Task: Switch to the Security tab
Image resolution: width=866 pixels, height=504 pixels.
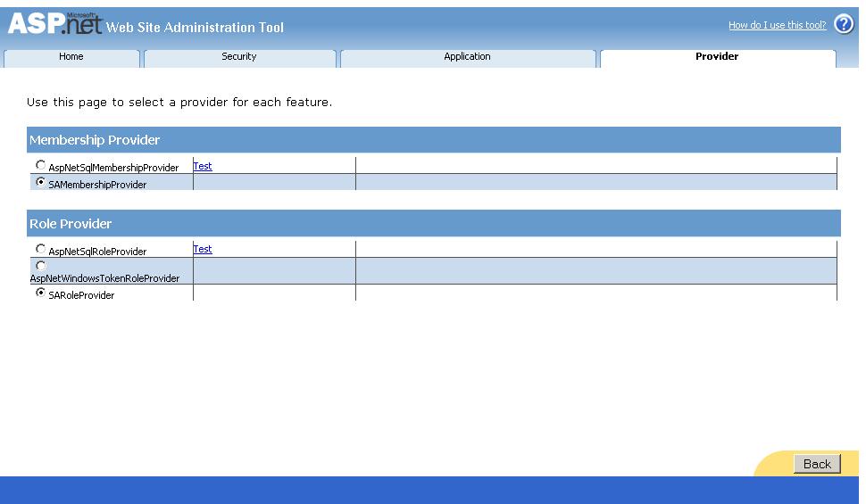Action: coord(239,57)
